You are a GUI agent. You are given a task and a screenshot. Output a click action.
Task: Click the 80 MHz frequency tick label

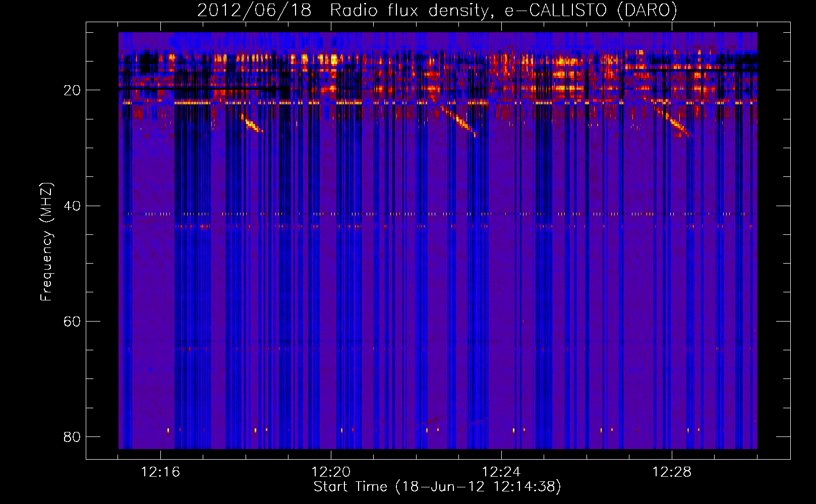click(x=72, y=437)
